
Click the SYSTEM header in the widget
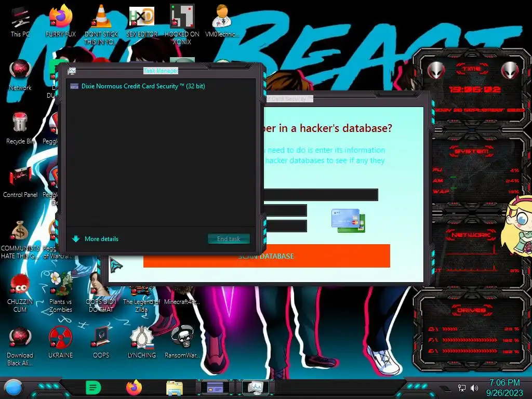tap(472, 151)
